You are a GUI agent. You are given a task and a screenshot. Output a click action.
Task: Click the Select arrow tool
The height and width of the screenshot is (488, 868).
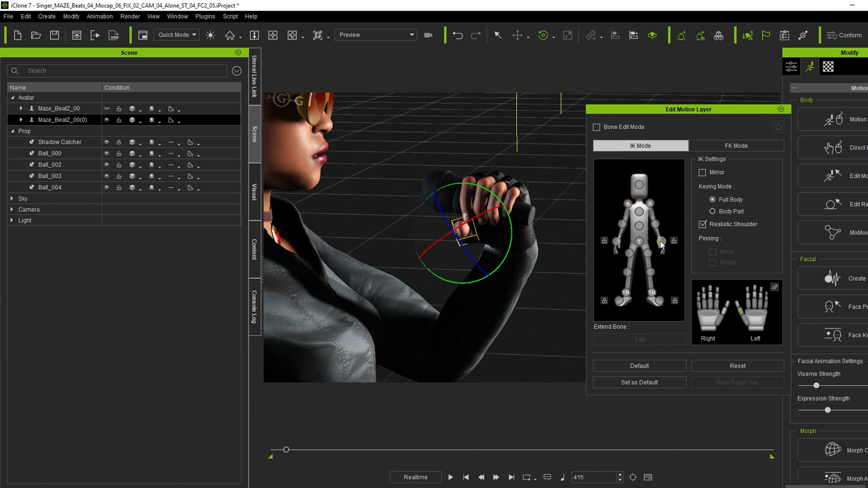[498, 35]
